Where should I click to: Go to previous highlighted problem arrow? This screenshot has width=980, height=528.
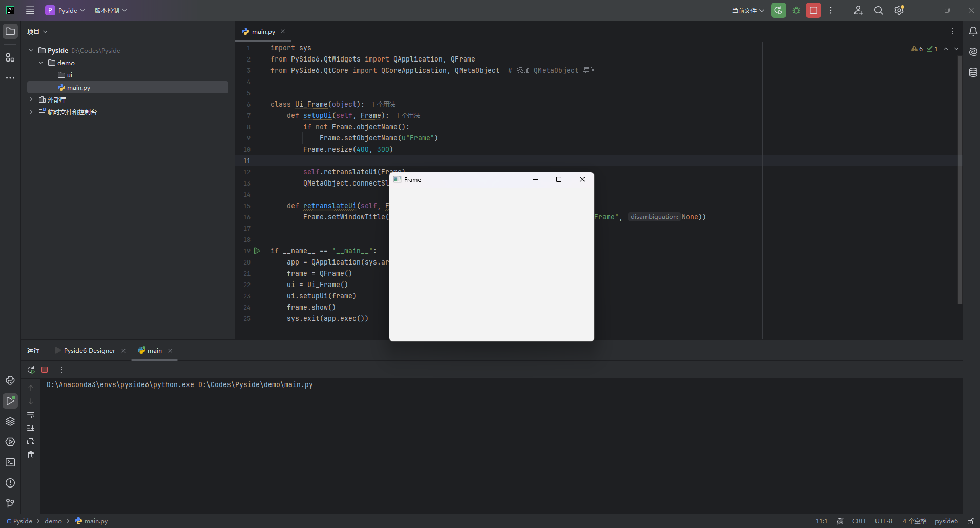(946, 49)
